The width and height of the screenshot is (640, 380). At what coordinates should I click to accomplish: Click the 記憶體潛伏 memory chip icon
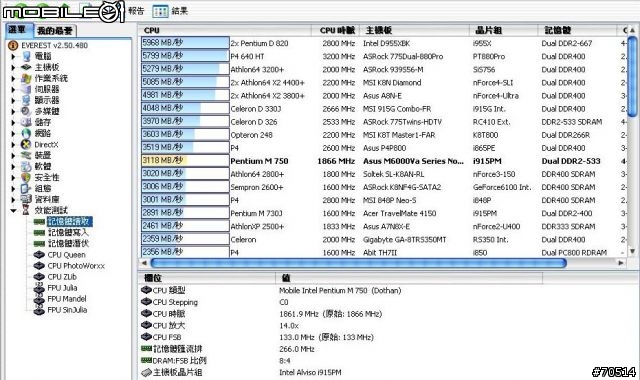[39, 244]
